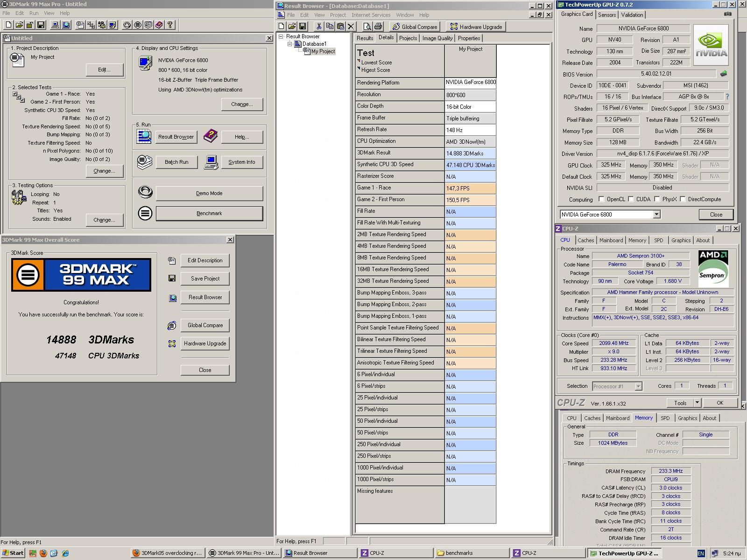Click Copy icon in Result Browser toolbar
The image size is (747, 560).
pos(330,27)
